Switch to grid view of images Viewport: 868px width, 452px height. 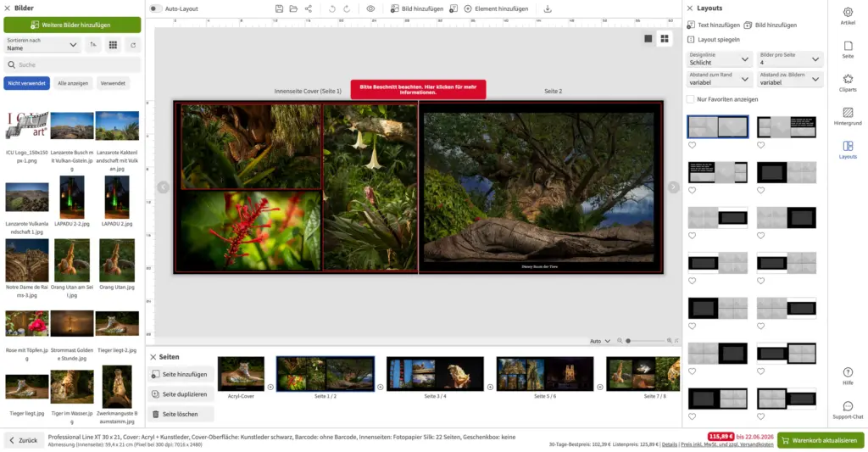point(113,45)
